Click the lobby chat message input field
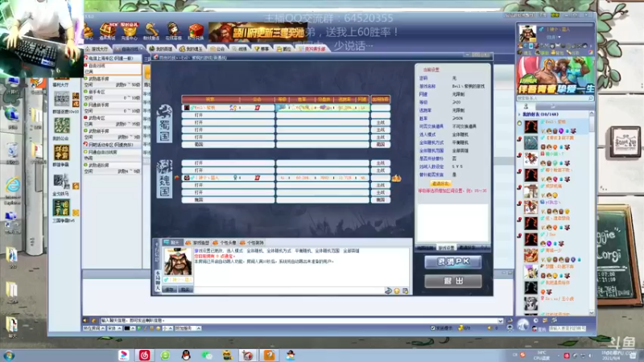 (299, 320)
